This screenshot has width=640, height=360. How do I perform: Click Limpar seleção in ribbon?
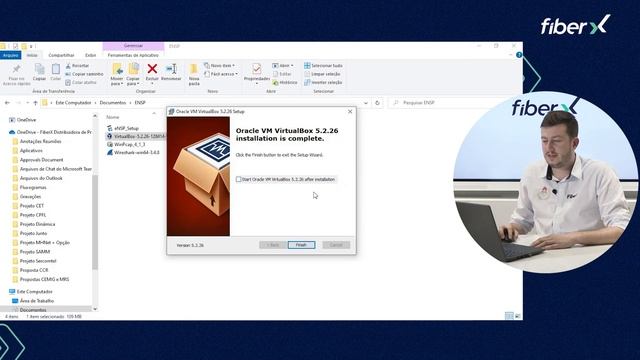click(322, 74)
